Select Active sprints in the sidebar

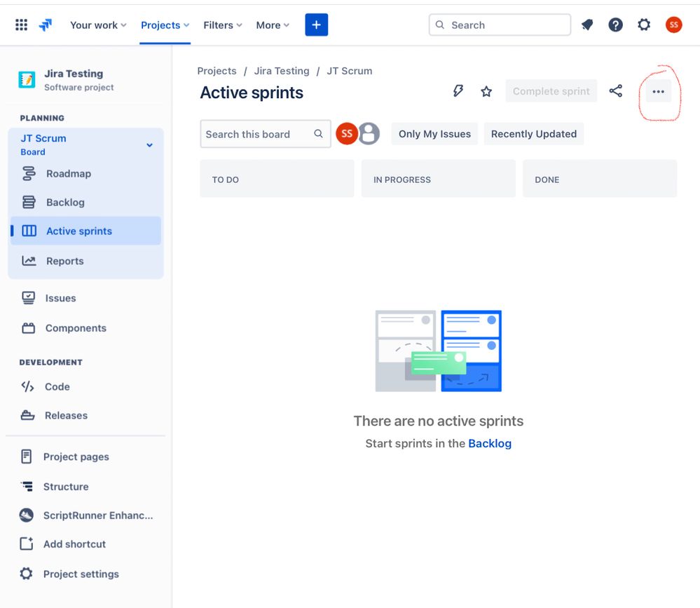click(85, 231)
